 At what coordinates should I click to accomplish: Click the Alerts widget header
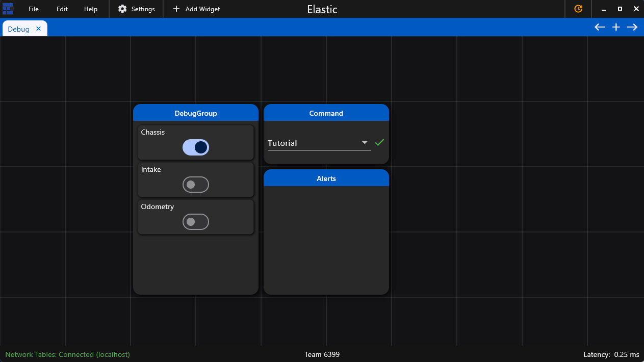click(326, 178)
